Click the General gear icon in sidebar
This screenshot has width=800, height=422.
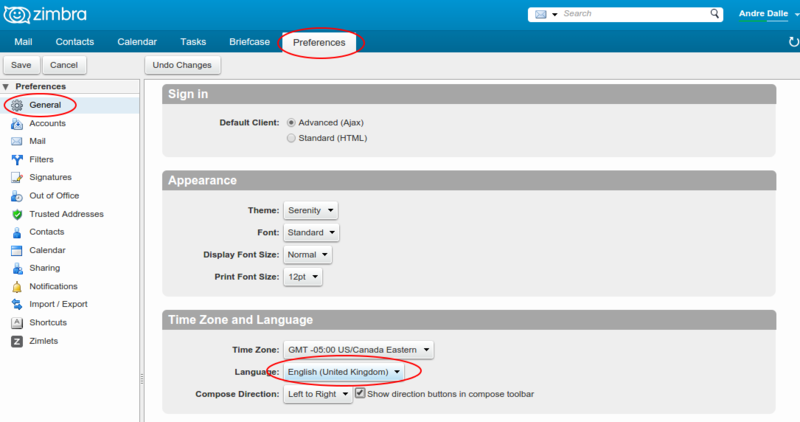pyautogui.click(x=17, y=105)
